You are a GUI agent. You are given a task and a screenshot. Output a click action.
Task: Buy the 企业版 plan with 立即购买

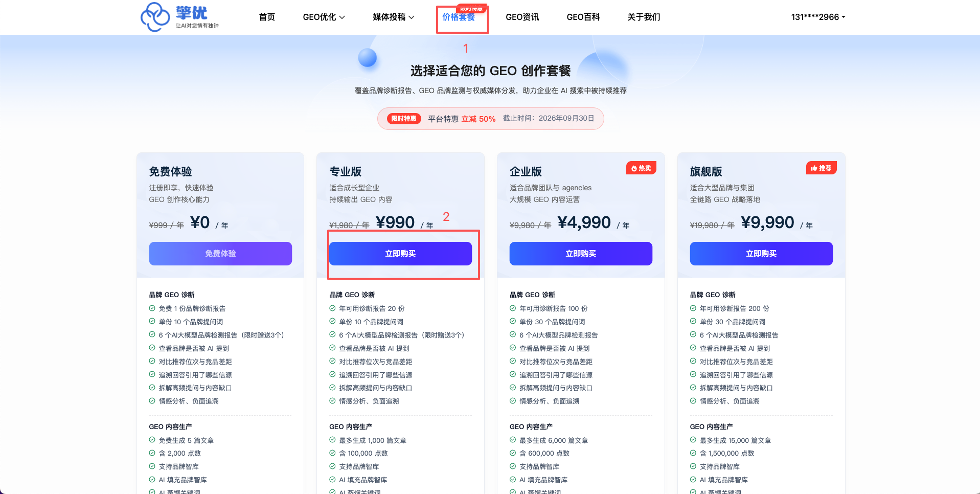tap(581, 254)
